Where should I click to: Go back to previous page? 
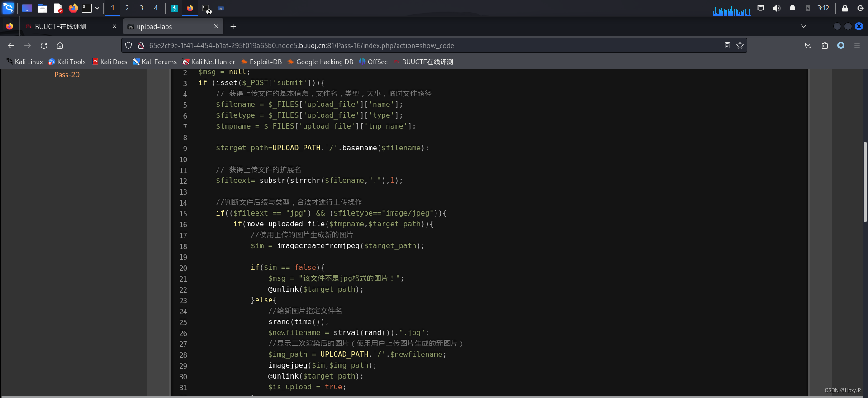pyautogui.click(x=11, y=45)
